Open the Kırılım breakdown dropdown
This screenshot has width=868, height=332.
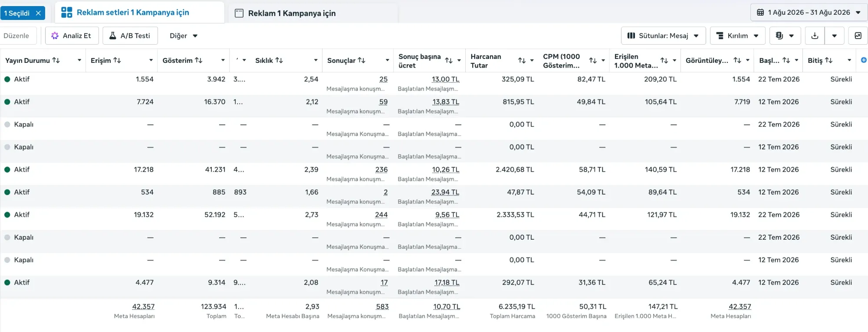tap(737, 36)
